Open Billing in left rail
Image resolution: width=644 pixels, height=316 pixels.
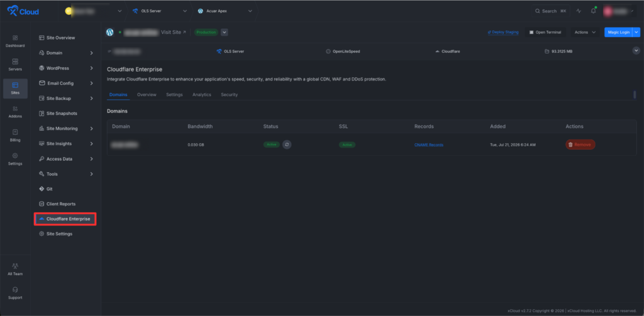(x=15, y=136)
